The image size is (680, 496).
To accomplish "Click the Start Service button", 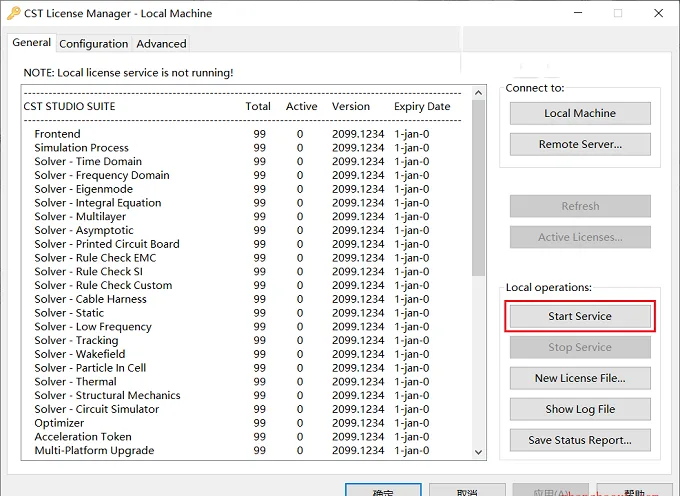I will click(580, 316).
